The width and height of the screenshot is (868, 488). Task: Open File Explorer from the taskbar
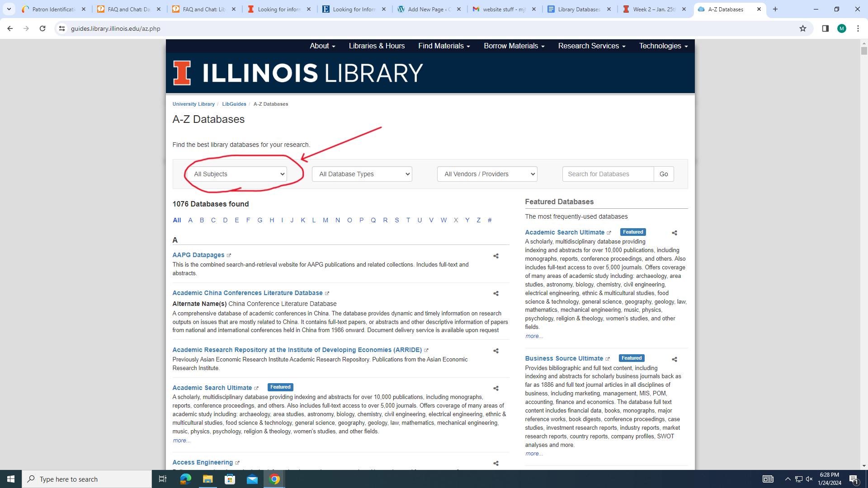208,479
